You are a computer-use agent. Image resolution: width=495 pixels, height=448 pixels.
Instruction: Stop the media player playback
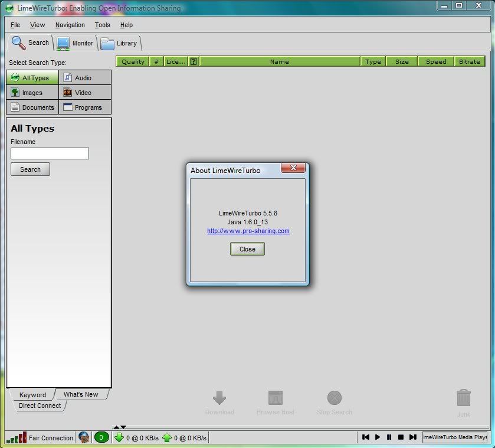[401, 437]
